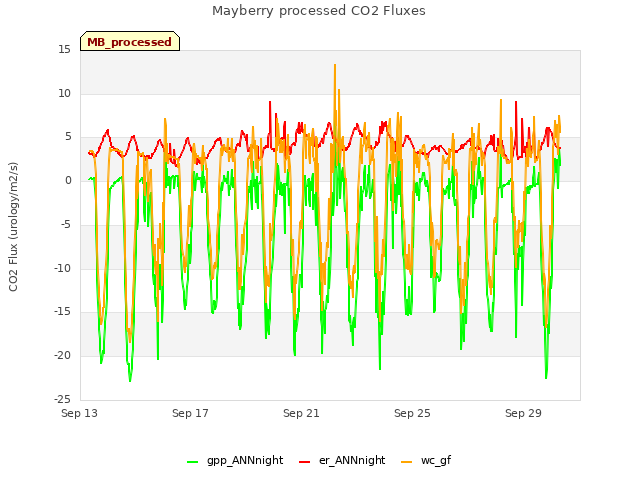Screen dimensions: 640x480
Task: Click the Sep 21 x-axis label
Action: pyautogui.click(x=301, y=413)
